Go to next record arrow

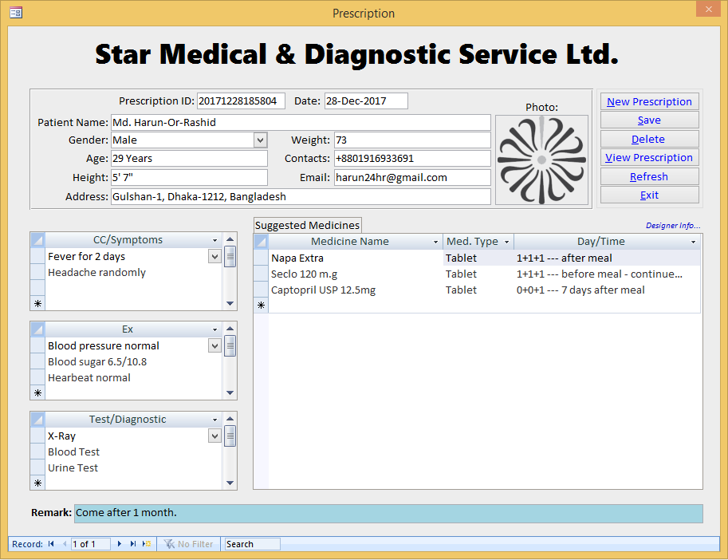(x=120, y=544)
